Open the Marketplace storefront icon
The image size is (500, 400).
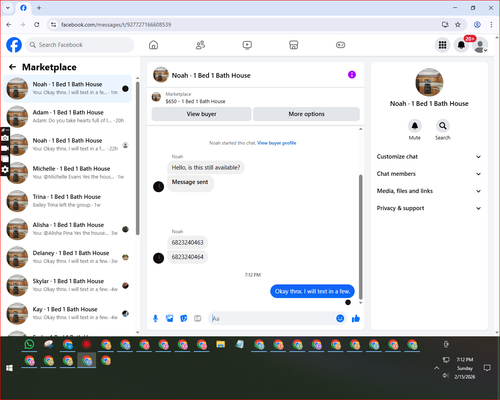pyautogui.click(x=294, y=45)
